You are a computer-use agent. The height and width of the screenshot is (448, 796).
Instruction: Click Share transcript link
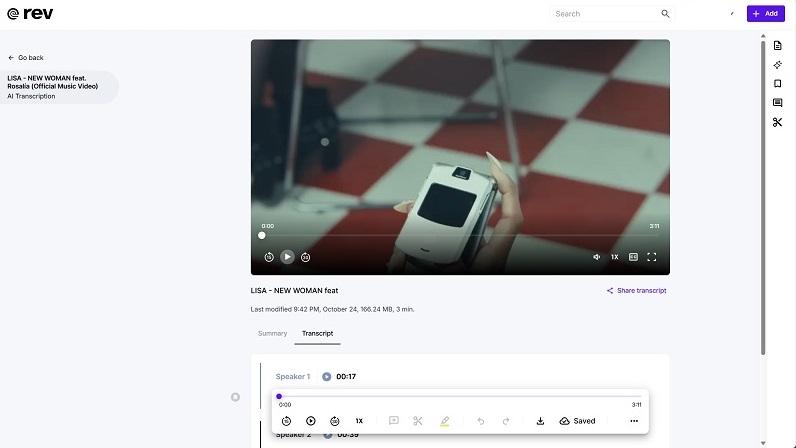(637, 291)
